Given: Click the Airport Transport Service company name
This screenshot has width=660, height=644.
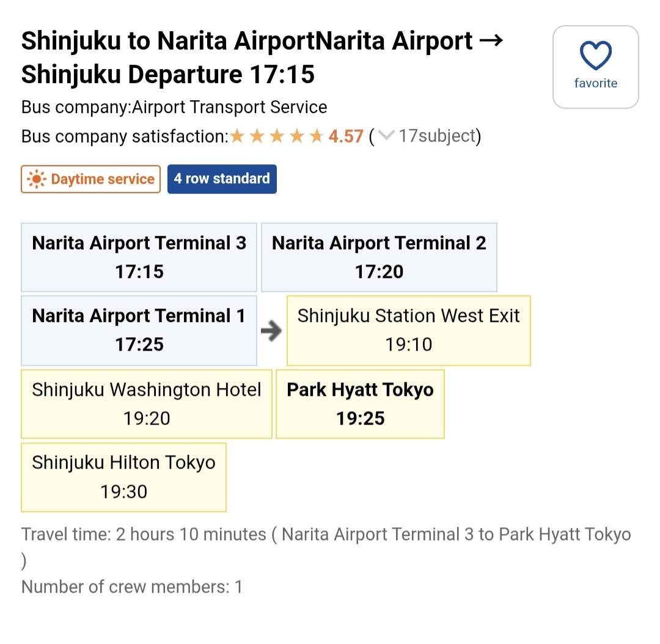Looking at the screenshot, I should [230, 108].
